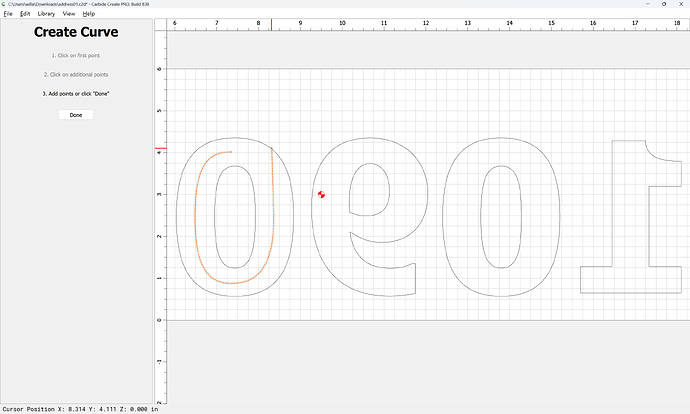Open the Edit menu
This screenshot has width=690, height=414.
coord(24,14)
